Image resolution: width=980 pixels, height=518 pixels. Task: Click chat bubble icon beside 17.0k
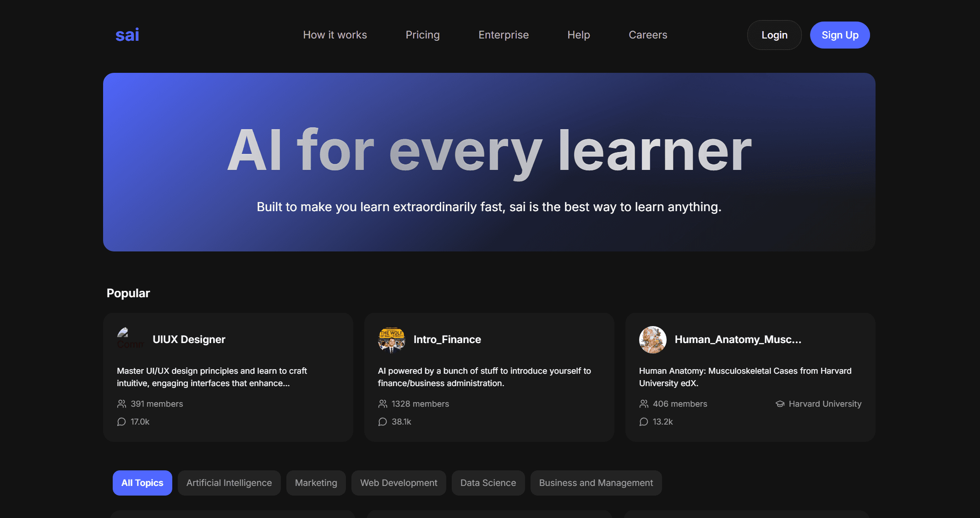[x=121, y=422]
